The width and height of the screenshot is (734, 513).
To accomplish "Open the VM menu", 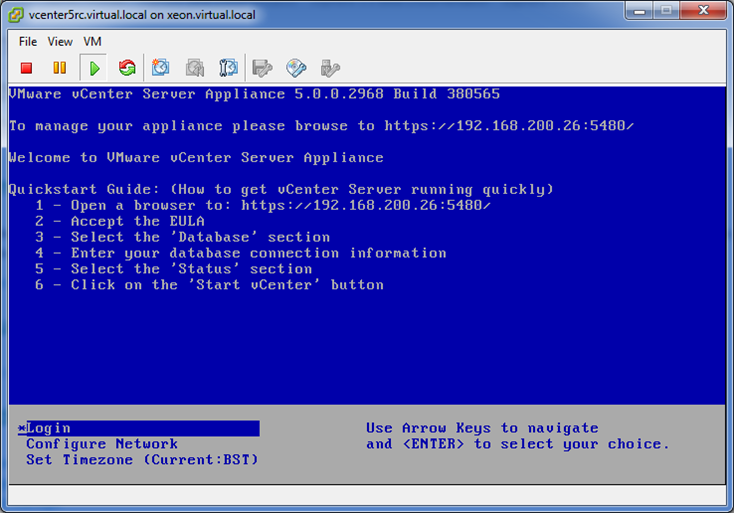I will pos(92,42).
